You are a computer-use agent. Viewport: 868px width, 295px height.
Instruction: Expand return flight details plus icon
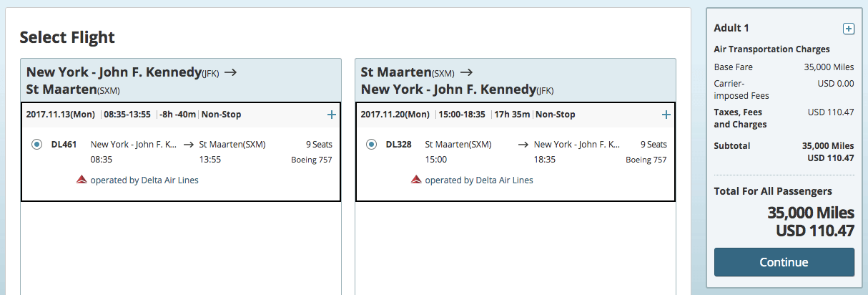(x=666, y=115)
